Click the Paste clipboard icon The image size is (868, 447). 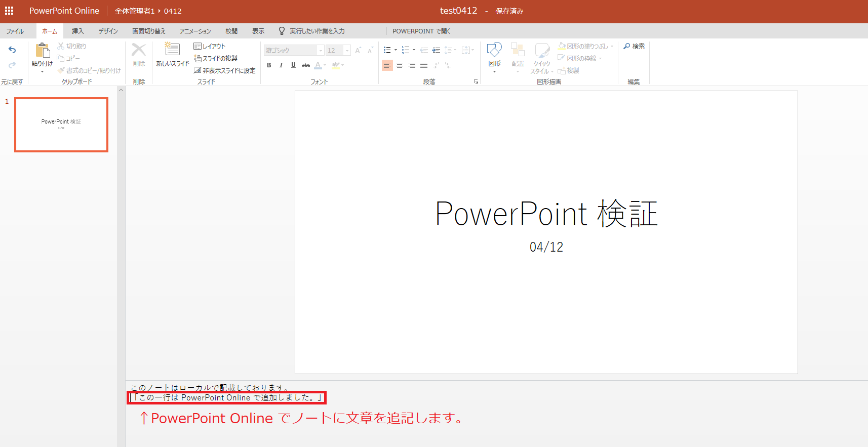click(43, 51)
